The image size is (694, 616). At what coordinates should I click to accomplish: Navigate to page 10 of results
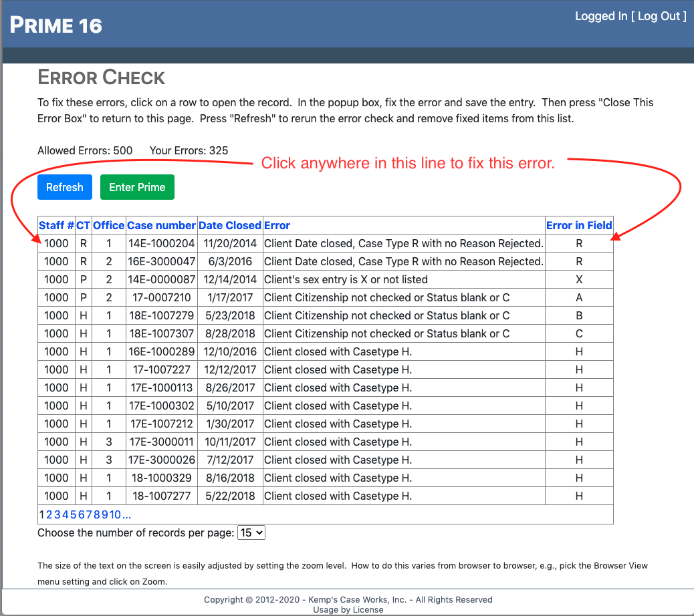coord(115,514)
